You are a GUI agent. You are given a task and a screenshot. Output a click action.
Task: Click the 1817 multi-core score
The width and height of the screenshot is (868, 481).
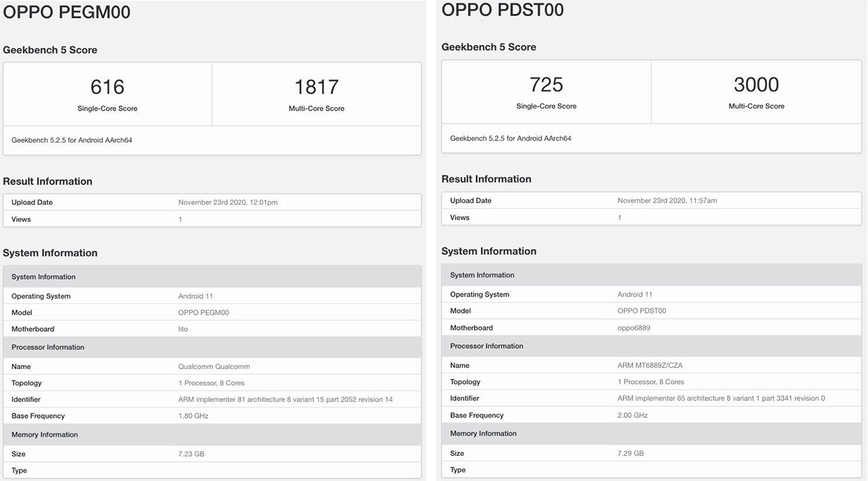(x=316, y=87)
